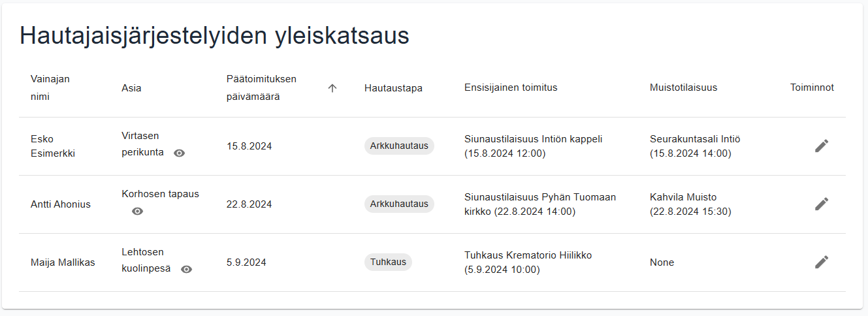The width and height of the screenshot is (868, 316).
Task: Show Lehtosen kuolinpesä with eye icon
Action: click(186, 269)
